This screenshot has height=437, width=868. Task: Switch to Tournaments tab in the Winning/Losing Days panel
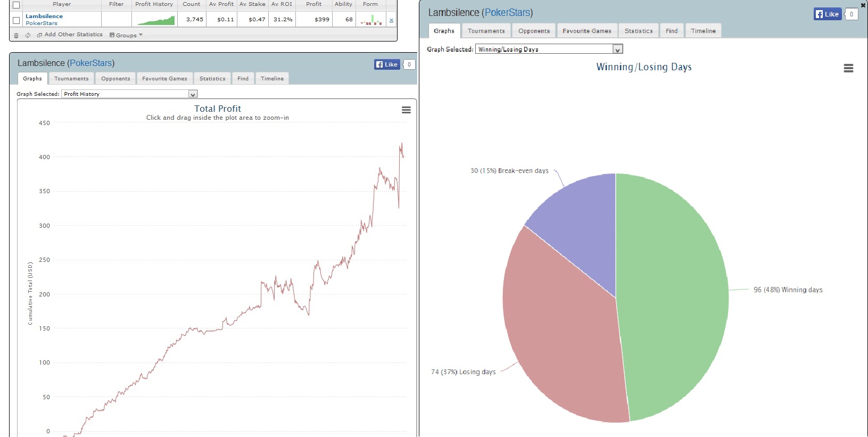[486, 31]
